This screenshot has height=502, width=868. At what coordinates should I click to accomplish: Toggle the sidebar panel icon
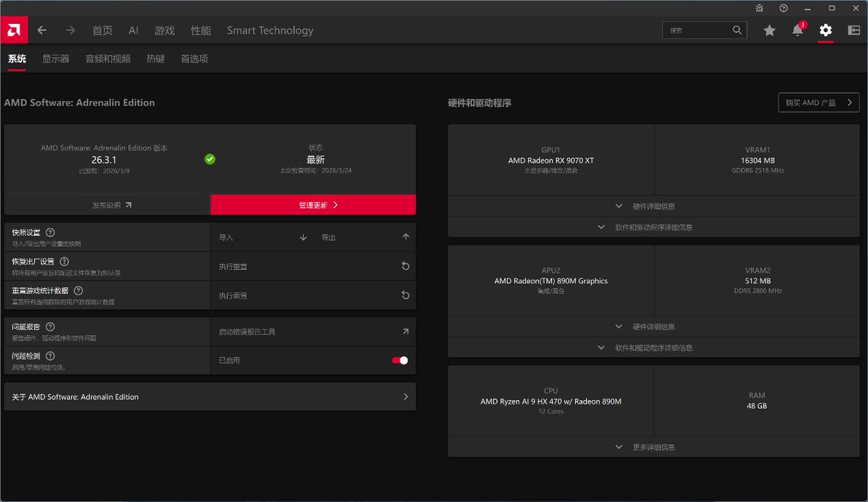point(853,31)
